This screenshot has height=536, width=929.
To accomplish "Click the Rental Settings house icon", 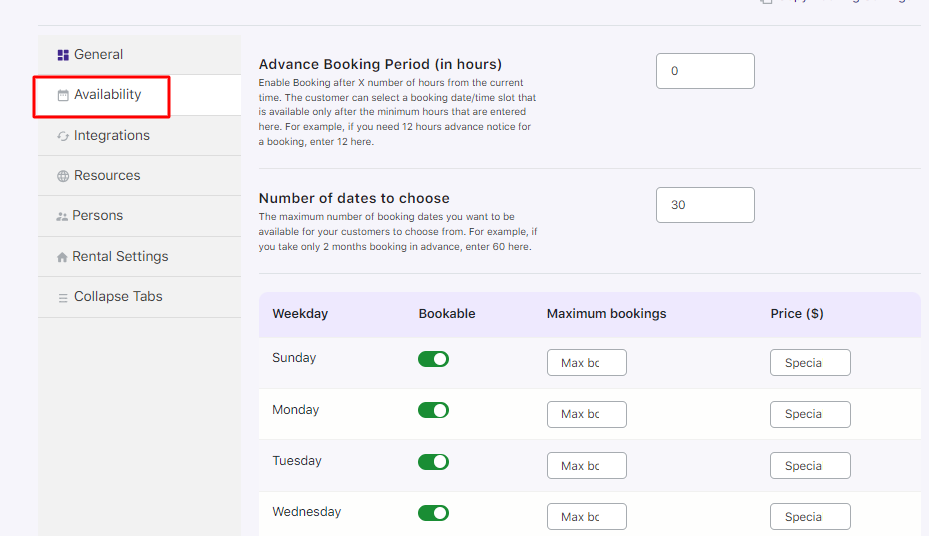I will [x=62, y=257].
